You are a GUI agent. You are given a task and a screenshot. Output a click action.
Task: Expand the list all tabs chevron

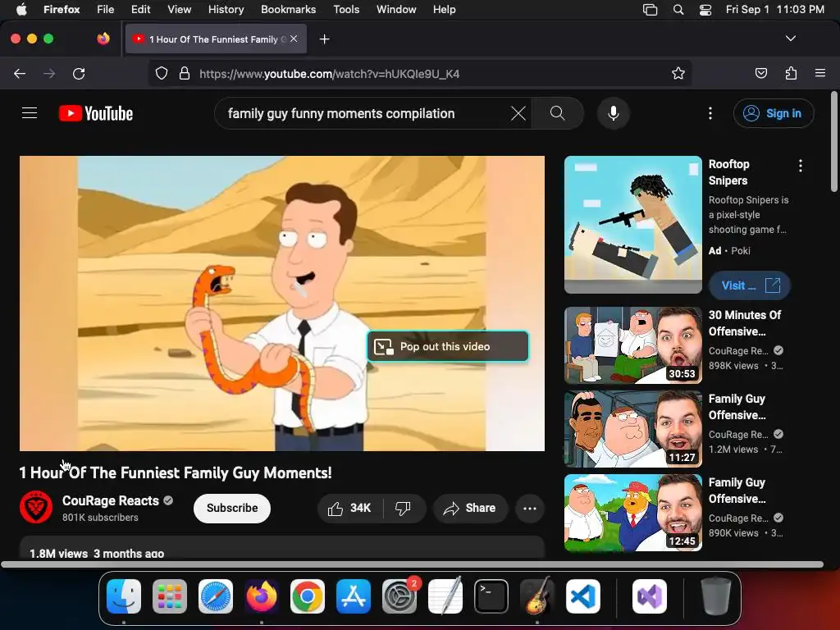click(x=791, y=39)
